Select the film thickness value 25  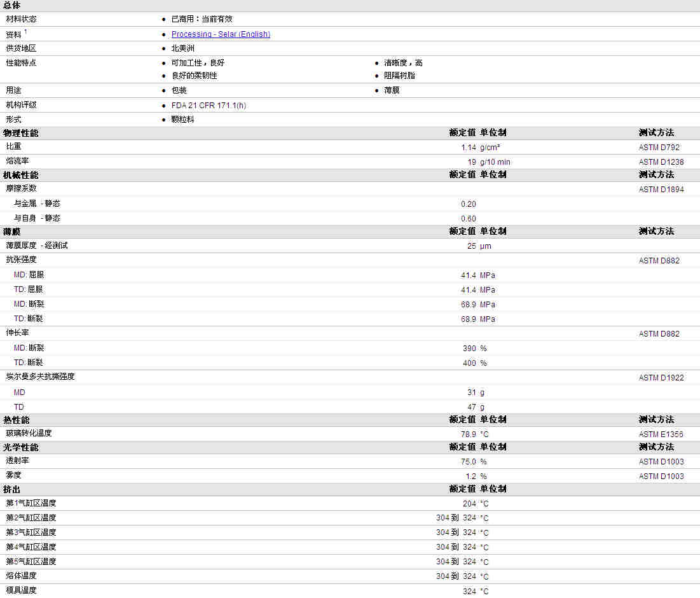(471, 246)
